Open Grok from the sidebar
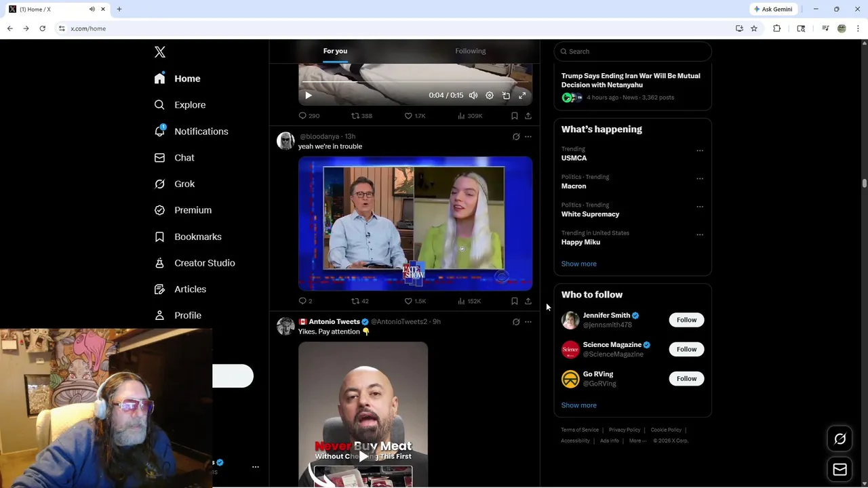 click(174, 184)
